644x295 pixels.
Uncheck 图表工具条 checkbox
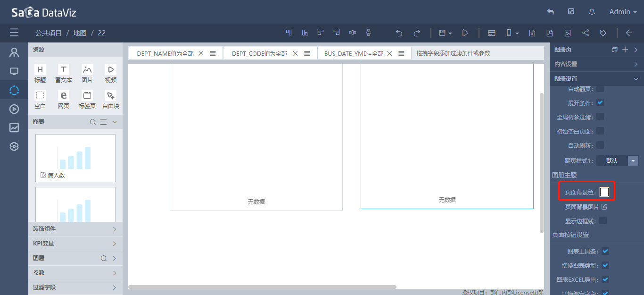click(605, 251)
